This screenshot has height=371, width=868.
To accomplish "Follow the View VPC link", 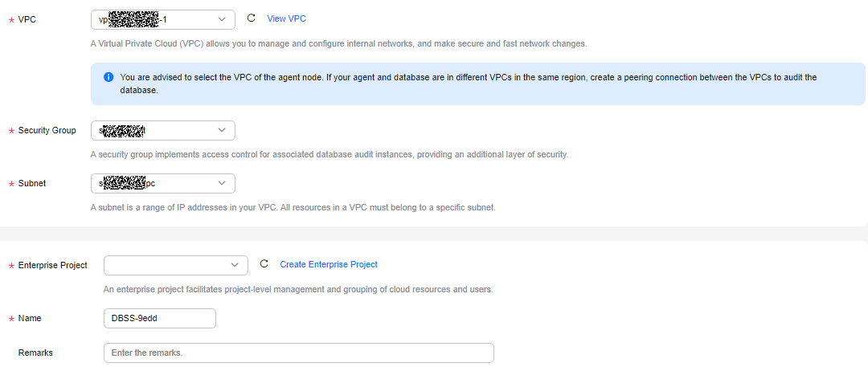I will point(286,18).
